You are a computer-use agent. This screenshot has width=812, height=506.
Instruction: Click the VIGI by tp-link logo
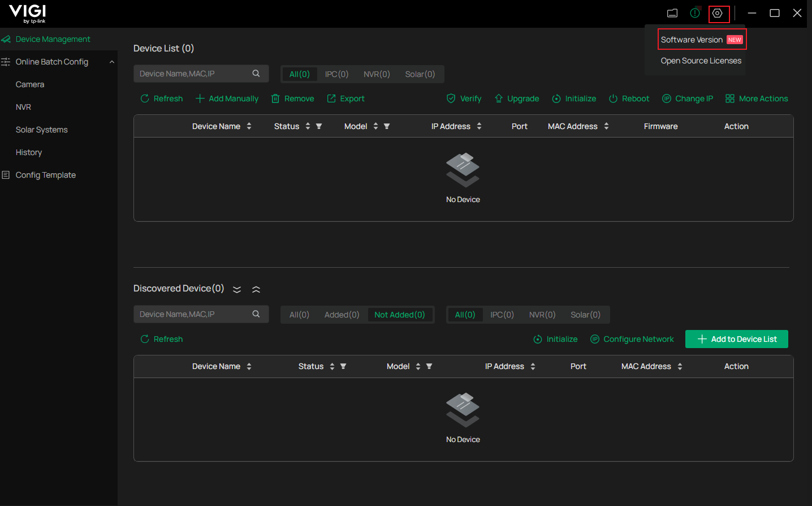(27, 14)
